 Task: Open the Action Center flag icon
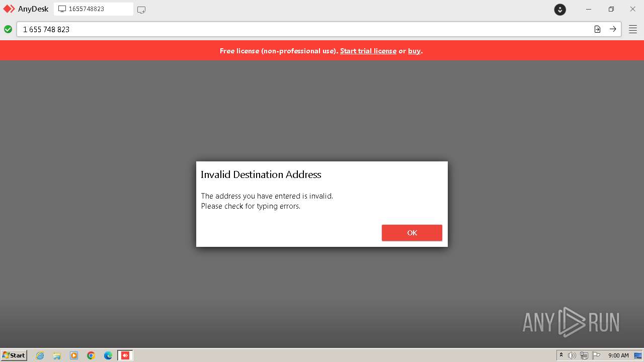[x=596, y=355]
